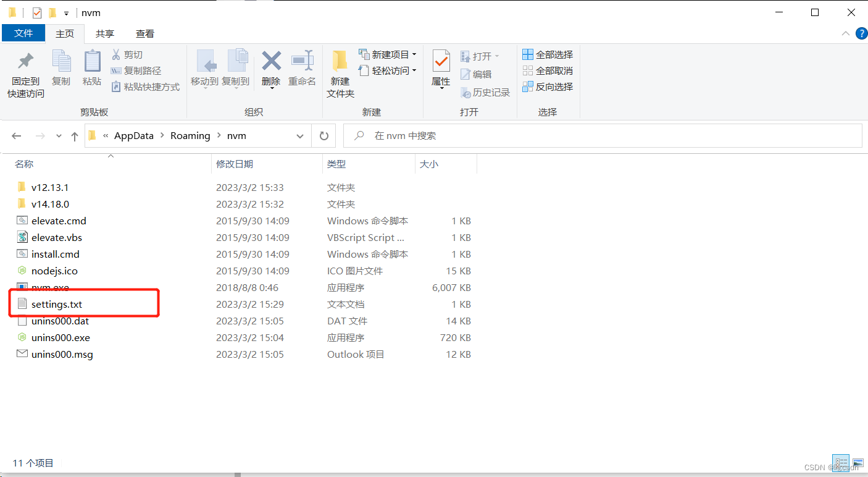868x477 pixels.
Task: Sort by Date modified (修改日期) header
Action: (x=235, y=164)
